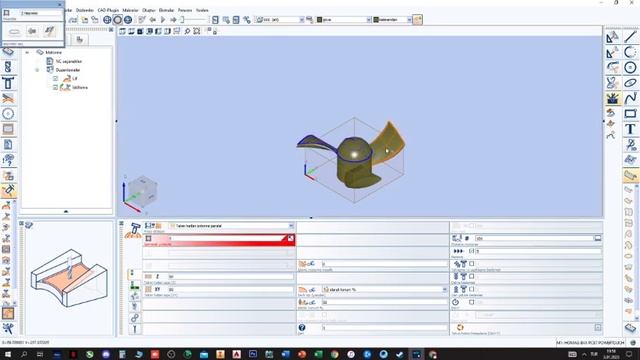Close the browser panel with its X
This screenshot has height=360, width=640.
(x=111, y=30)
